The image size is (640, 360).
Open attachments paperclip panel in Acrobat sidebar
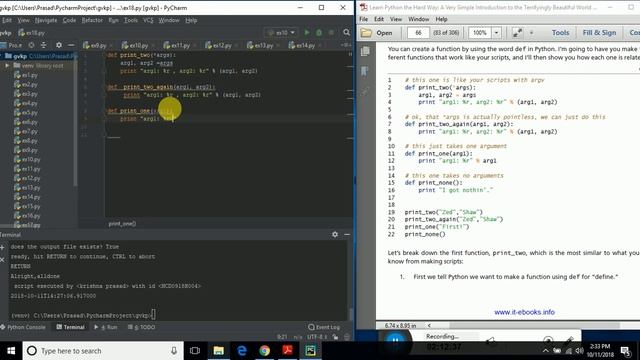365,92
